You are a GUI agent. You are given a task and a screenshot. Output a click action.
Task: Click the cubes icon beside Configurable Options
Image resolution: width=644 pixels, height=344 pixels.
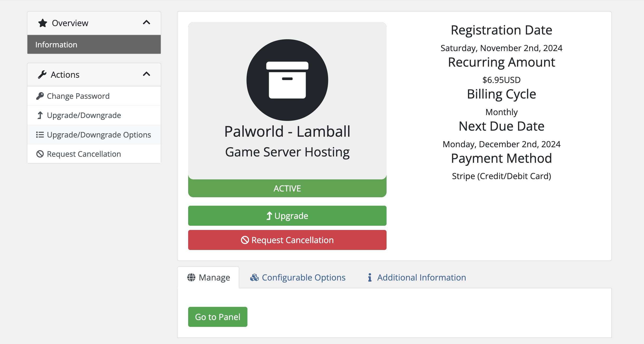pos(254,277)
